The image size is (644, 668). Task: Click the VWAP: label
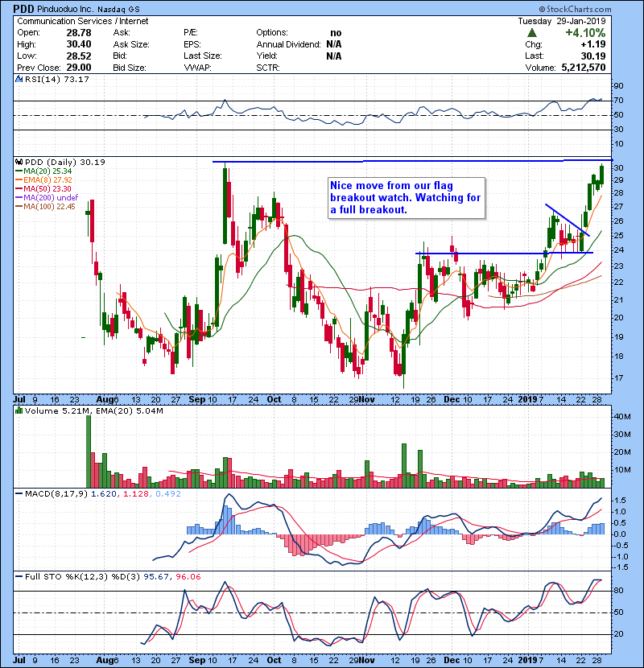click(198, 68)
